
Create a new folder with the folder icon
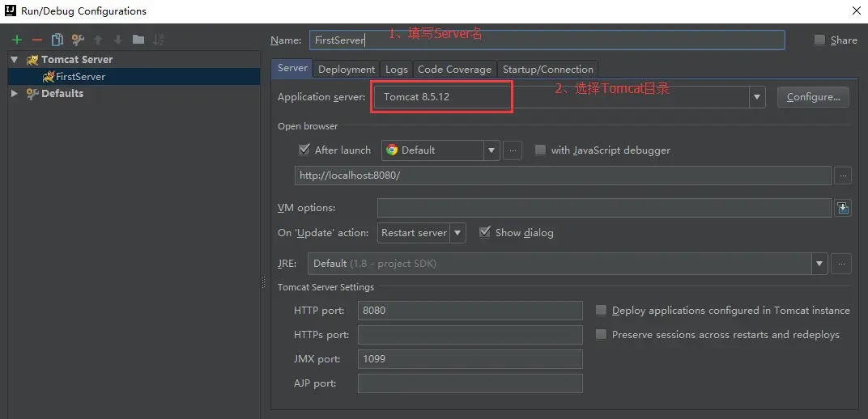138,40
